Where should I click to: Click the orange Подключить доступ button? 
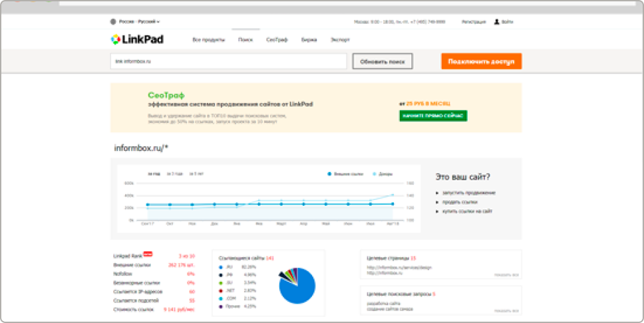pyautogui.click(x=482, y=61)
